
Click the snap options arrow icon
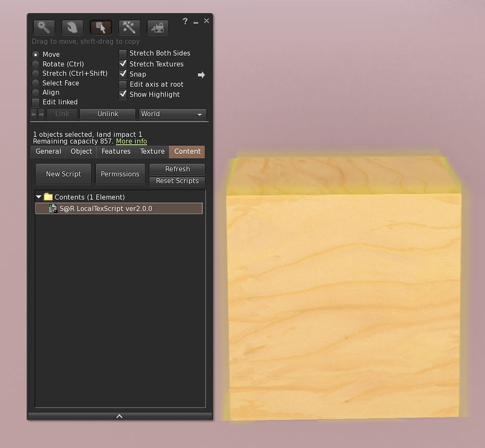[x=201, y=75]
